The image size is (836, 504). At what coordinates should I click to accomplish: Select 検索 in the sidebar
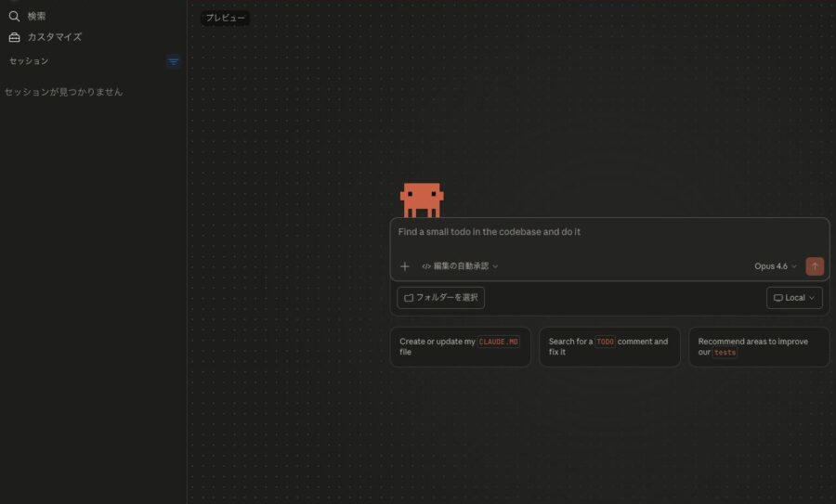click(37, 16)
